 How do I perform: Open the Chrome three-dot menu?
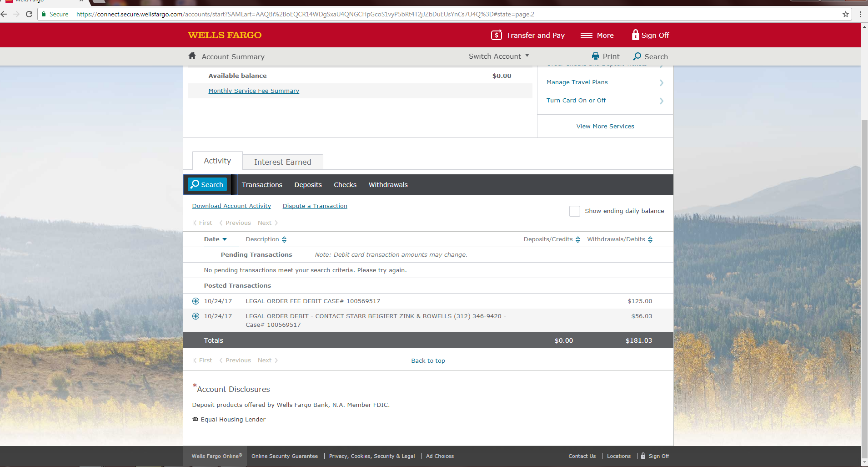(x=860, y=14)
